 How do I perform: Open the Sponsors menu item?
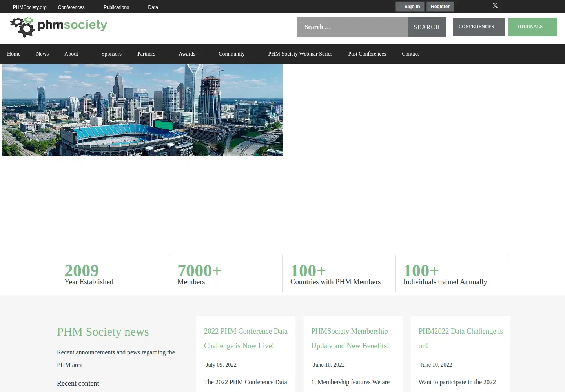pos(111,54)
